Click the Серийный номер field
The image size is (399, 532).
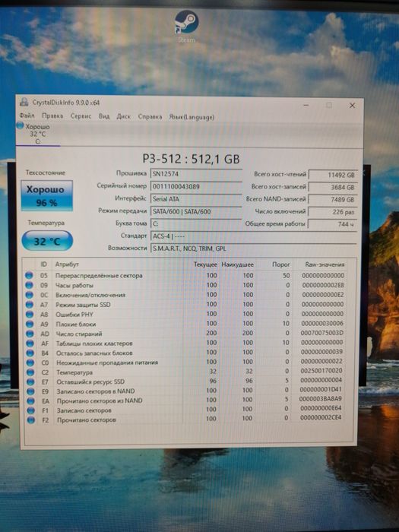tap(196, 187)
